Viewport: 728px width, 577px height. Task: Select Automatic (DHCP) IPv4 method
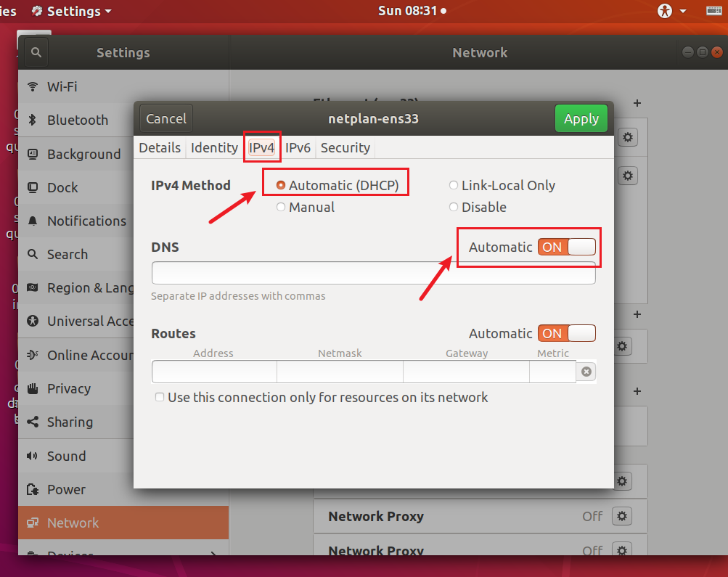pyautogui.click(x=338, y=185)
